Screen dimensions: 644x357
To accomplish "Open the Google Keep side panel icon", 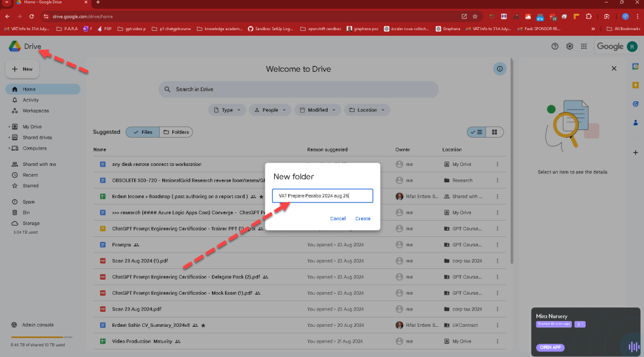I will tap(635, 85).
